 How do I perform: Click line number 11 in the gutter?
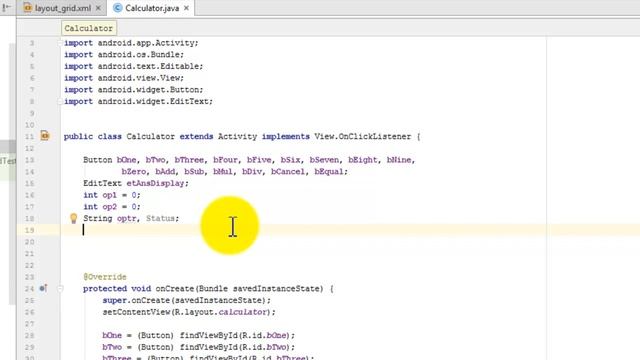tap(29, 136)
